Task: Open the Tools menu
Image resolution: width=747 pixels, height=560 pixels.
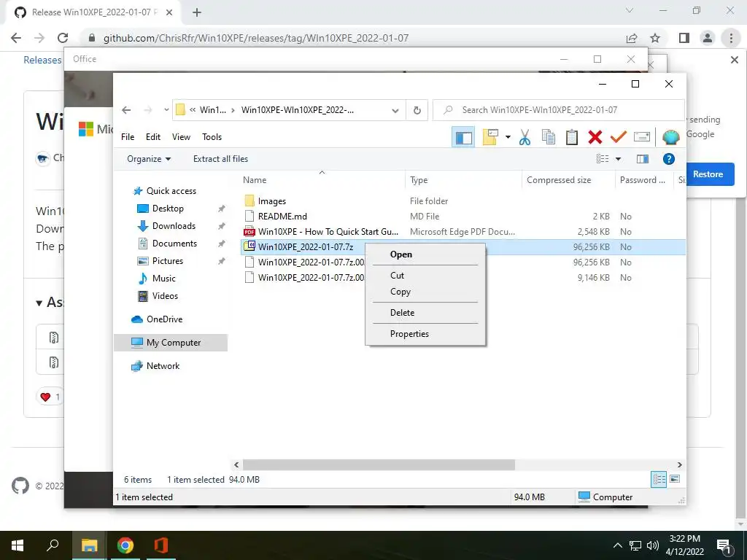Action: [212, 137]
